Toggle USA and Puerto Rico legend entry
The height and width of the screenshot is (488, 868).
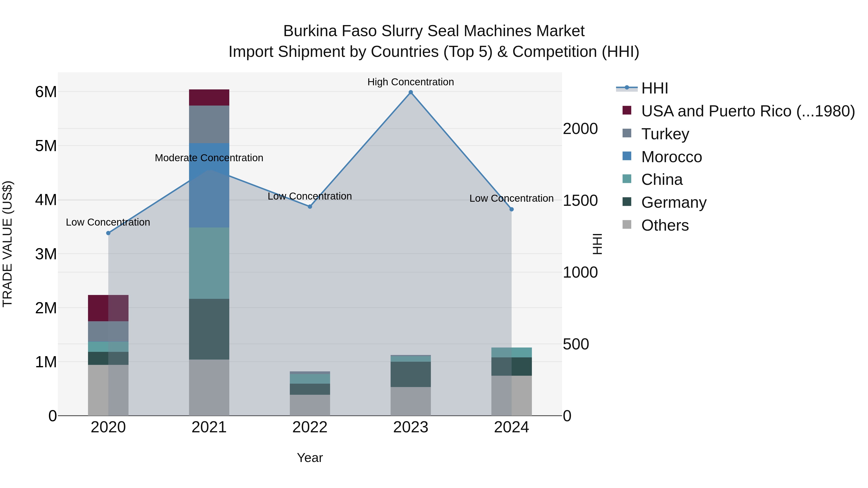(739, 111)
